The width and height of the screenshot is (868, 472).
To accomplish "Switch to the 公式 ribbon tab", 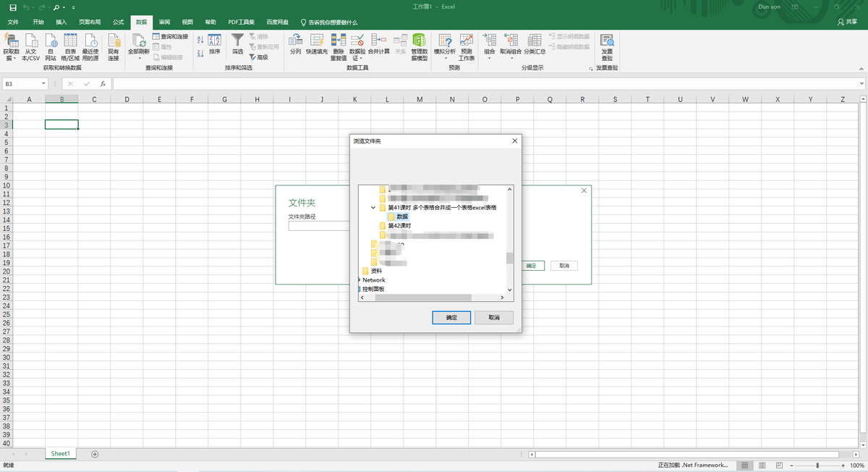I will point(118,22).
